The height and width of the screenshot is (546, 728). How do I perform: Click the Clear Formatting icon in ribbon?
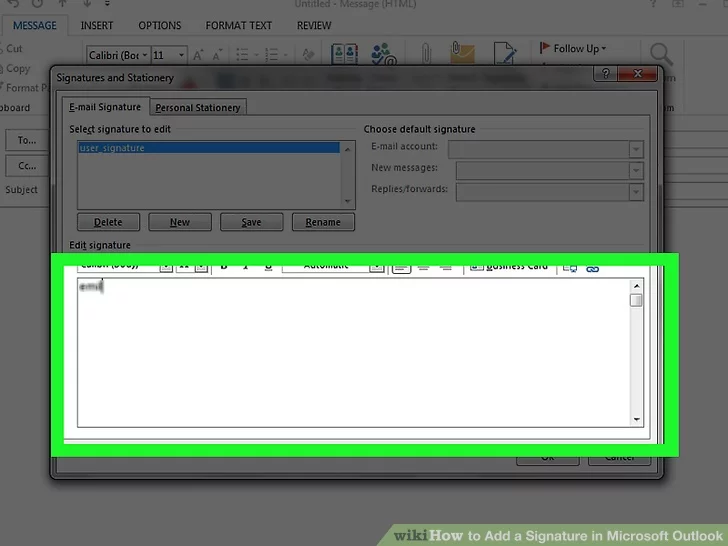tap(308, 55)
